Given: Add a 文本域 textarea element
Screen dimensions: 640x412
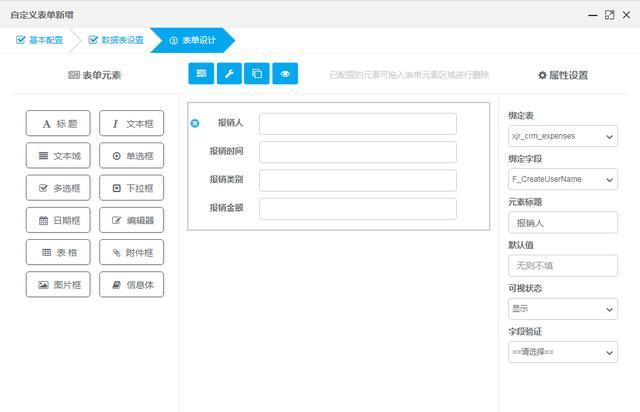Looking at the screenshot, I should coord(58,155).
